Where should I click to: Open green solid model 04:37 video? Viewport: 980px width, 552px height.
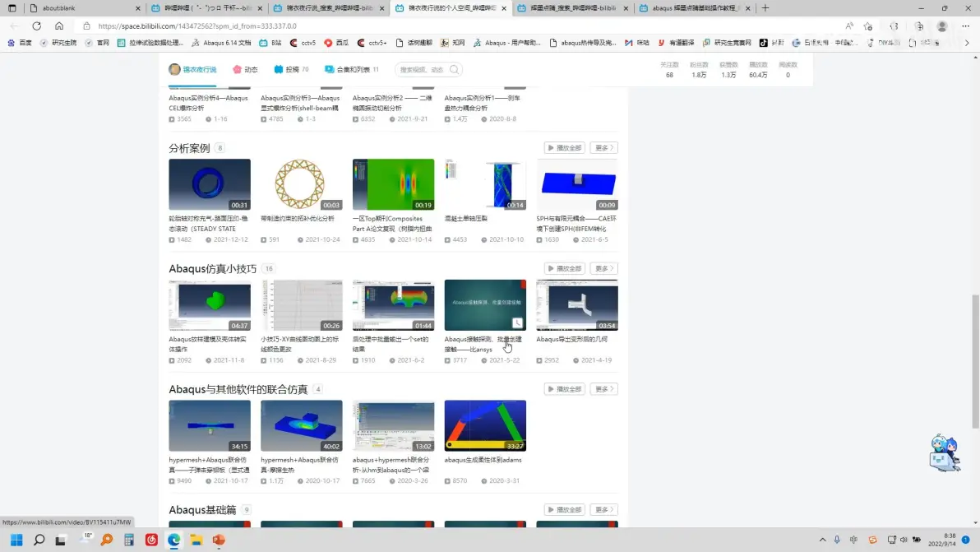(210, 305)
